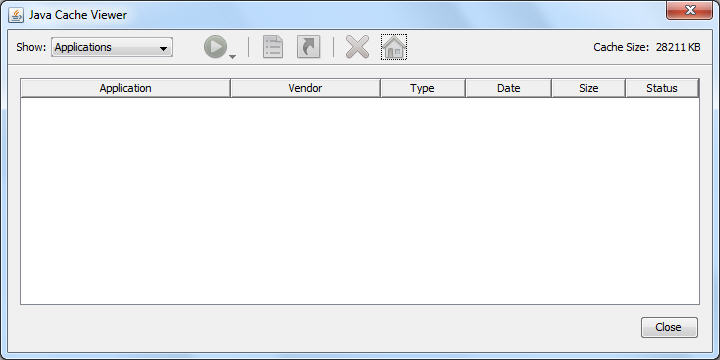Sort by the Size column header
Image resolution: width=720 pixels, height=360 pixels.
pos(588,88)
